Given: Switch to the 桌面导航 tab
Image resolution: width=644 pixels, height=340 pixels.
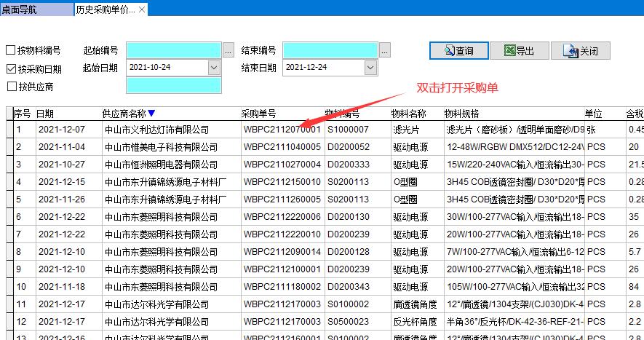Looking at the screenshot, I should coord(29,9).
